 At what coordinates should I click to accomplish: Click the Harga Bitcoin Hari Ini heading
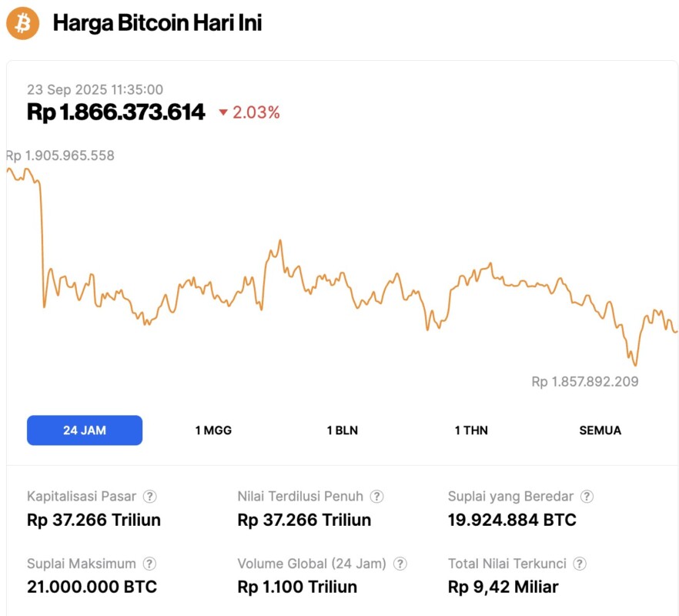[157, 23]
